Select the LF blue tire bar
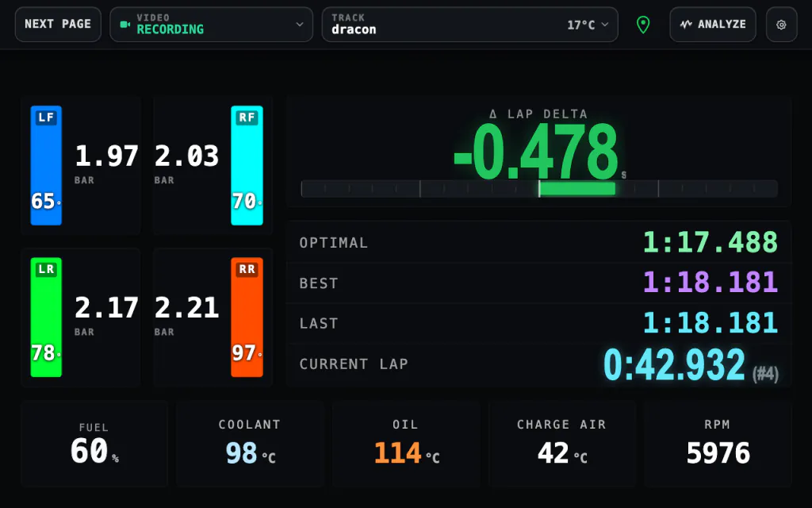The image size is (812, 508). pyautogui.click(x=46, y=165)
